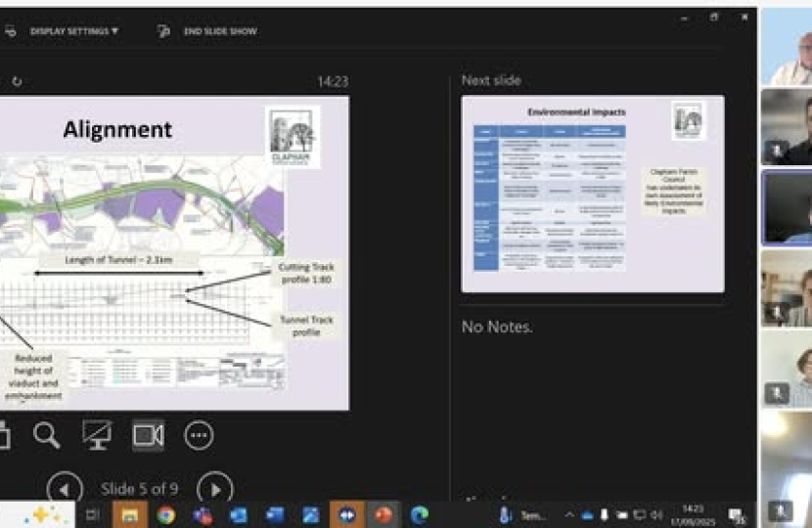Open the taskbar volume control
This screenshot has height=528, width=812.
(655, 514)
